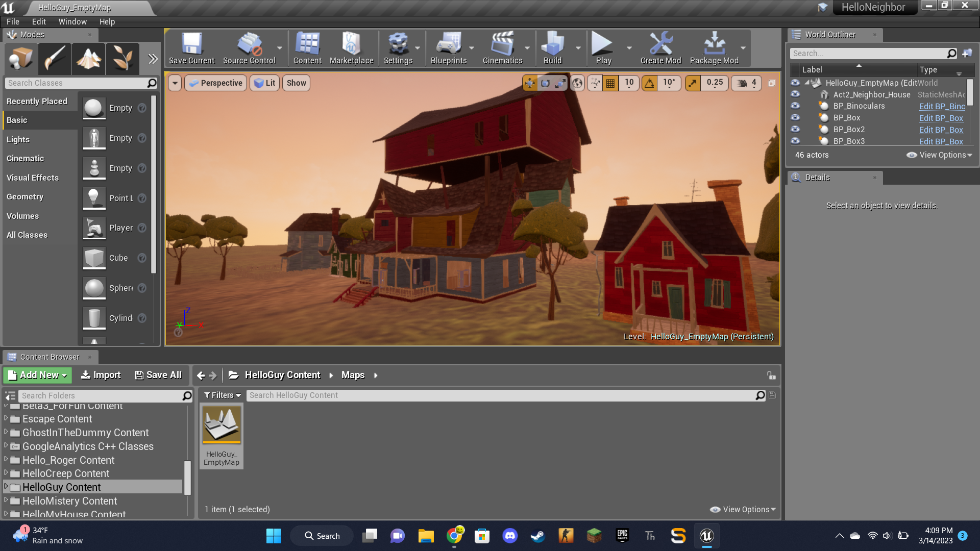Expand HelloCreep Content folder
The width and height of the screenshot is (980, 551).
tap(6, 473)
